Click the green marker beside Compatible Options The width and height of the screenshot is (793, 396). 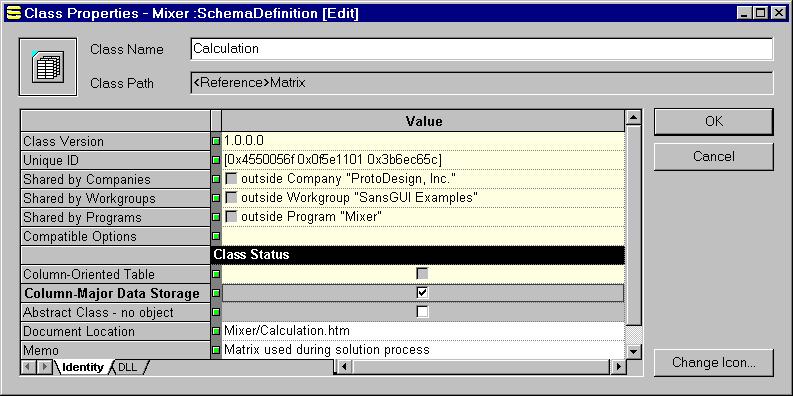216,236
